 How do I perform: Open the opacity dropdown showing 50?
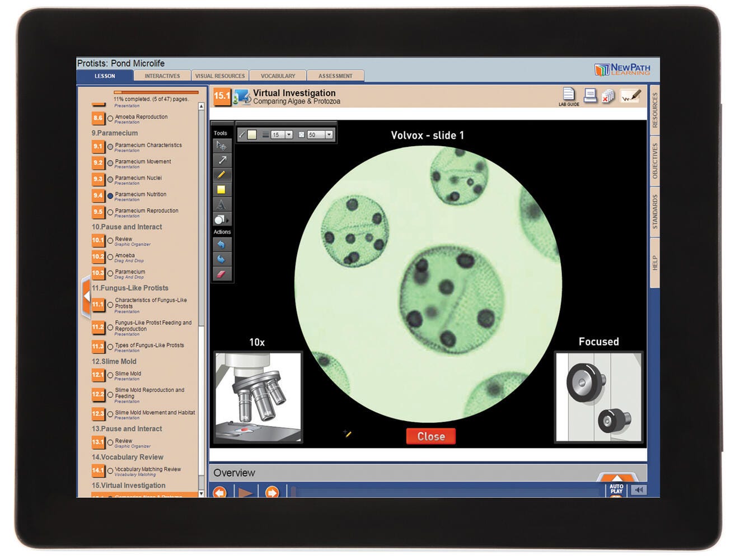pos(329,135)
